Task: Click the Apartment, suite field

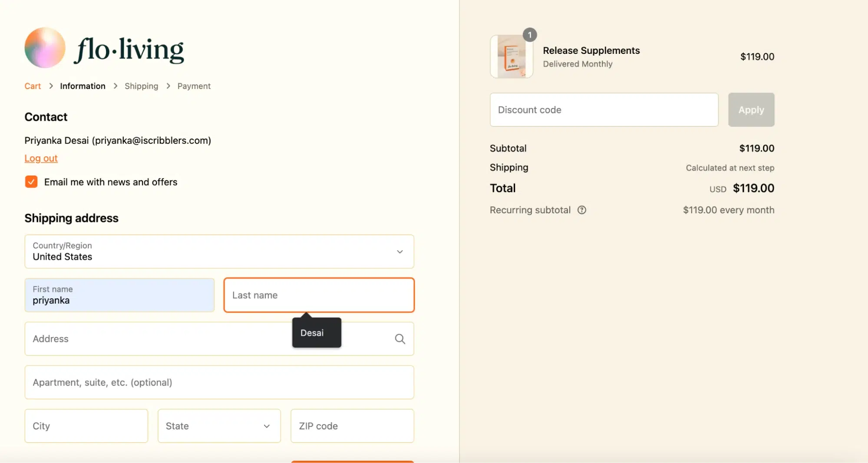Action: 219,383
